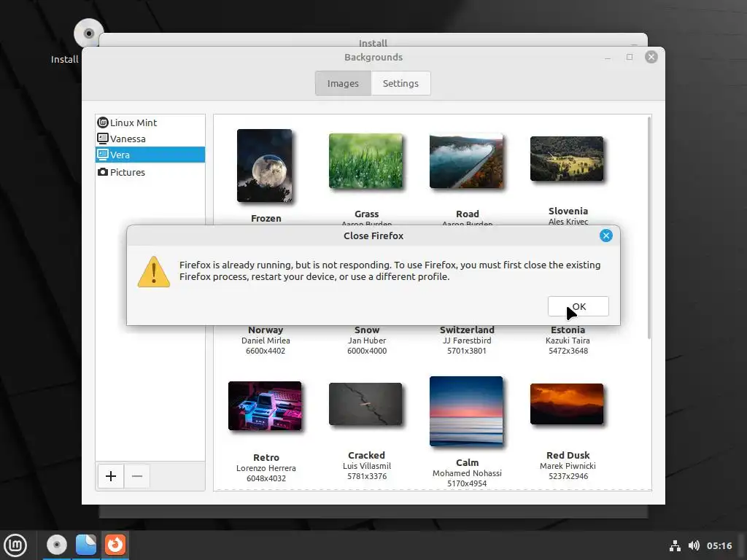747x560 pixels.
Task: Select Linux Mint in the sidebar
Action: tap(150, 122)
